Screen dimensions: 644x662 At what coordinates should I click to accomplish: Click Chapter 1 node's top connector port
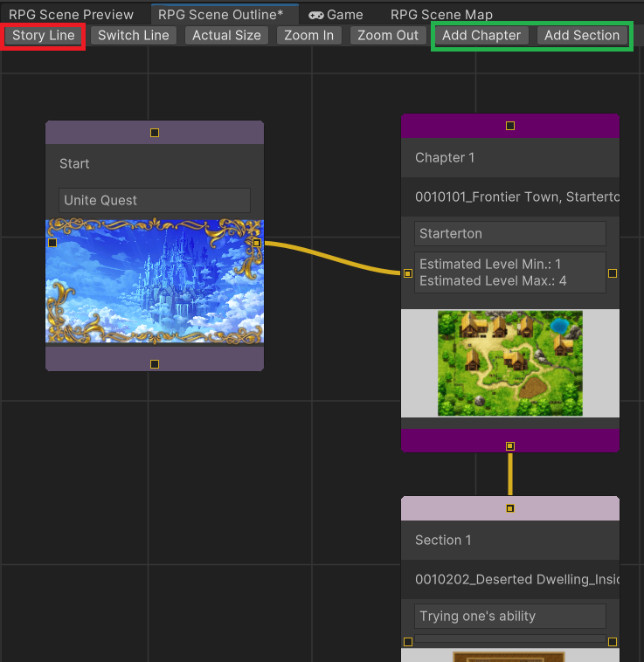pyautogui.click(x=510, y=126)
